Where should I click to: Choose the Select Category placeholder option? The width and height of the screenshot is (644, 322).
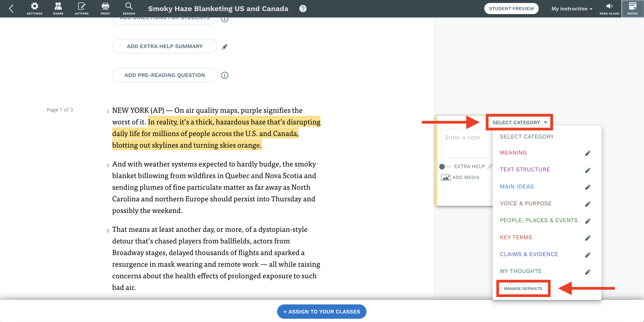[x=527, y=136]
